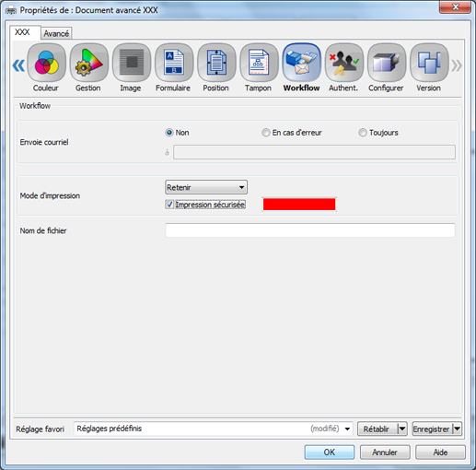Open the Configurer printer icon
This screenshot has width=476, height=470.
pos(387,63)
